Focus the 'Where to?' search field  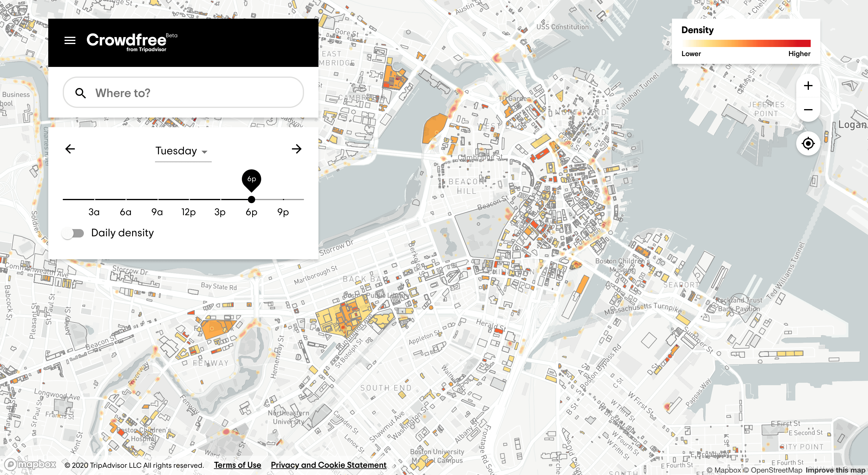[x=183, y=93]
